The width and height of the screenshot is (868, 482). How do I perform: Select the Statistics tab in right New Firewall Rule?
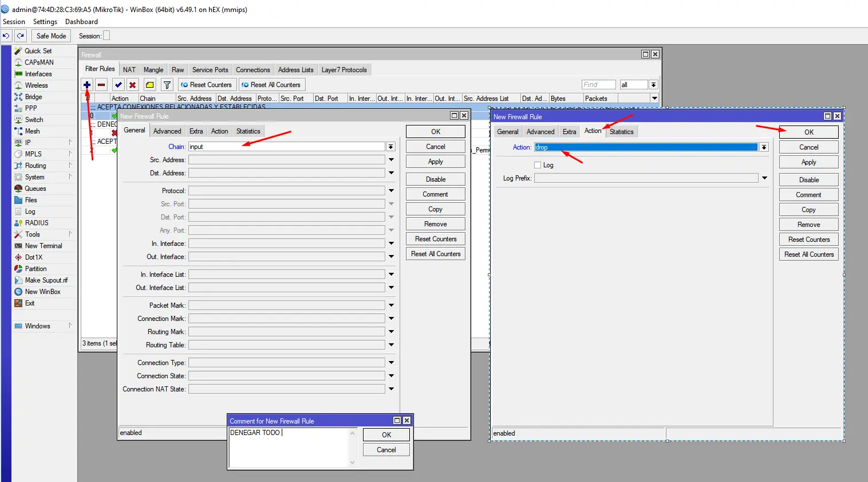tap(622, 132)
